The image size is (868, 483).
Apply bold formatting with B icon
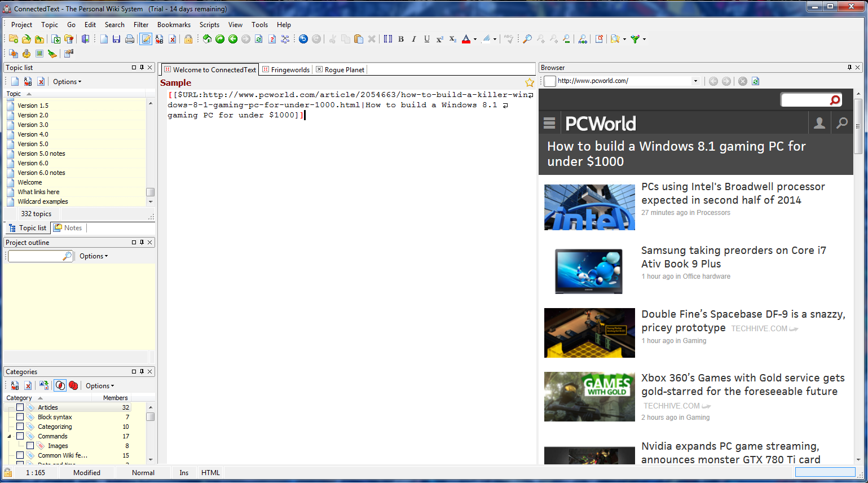[401, 39]
